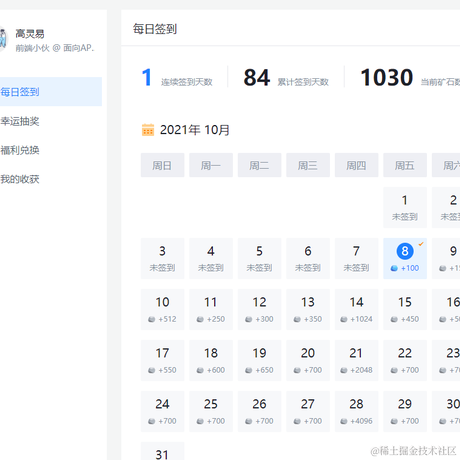Image resolution: width=460 pixels, height=460 pixels.
Task: Click the gray ore icon beside +250
Action: click(x=200, y=319)
